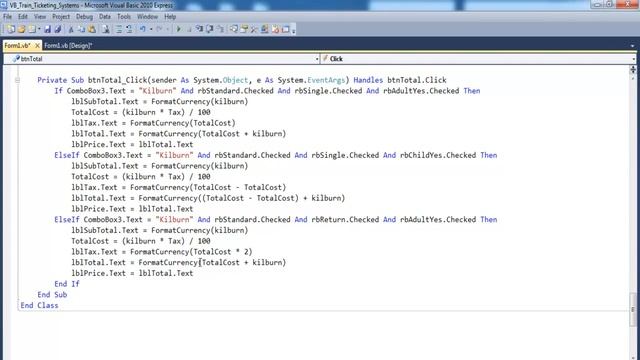Uncomment the selected lines icon
The height and width of the screenshot is (360, 640).
(x=129, y=29)
